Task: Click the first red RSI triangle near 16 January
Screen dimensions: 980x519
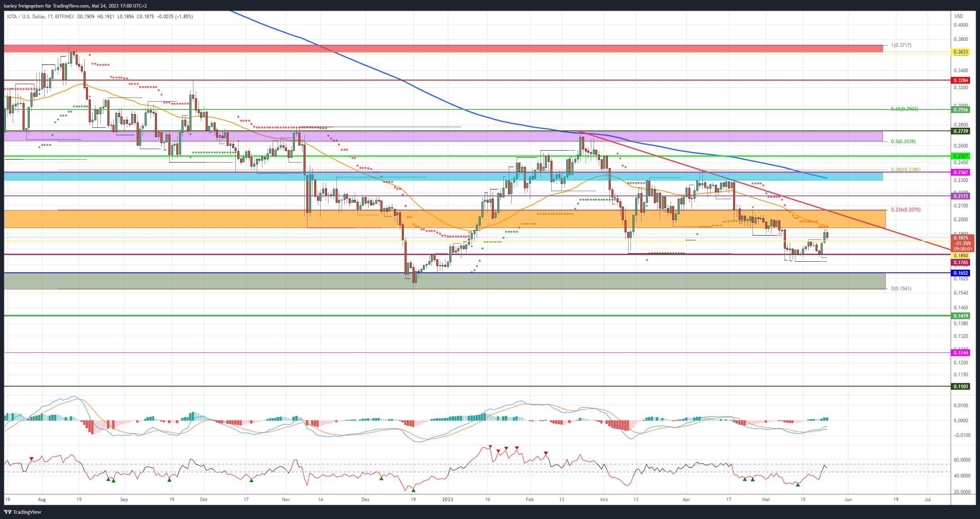Action: coord(490,446)
